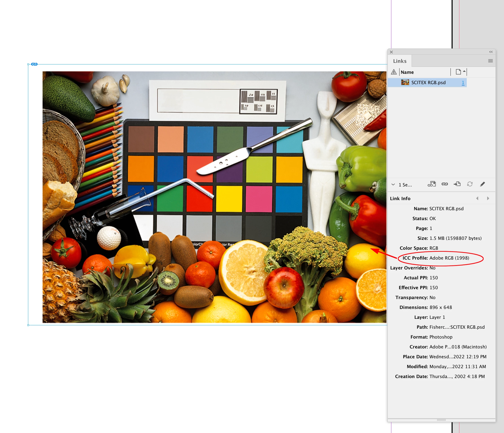Screen dimensions: 504x433
Task: Click the Relink chain icon
Action: coord(445,184)
